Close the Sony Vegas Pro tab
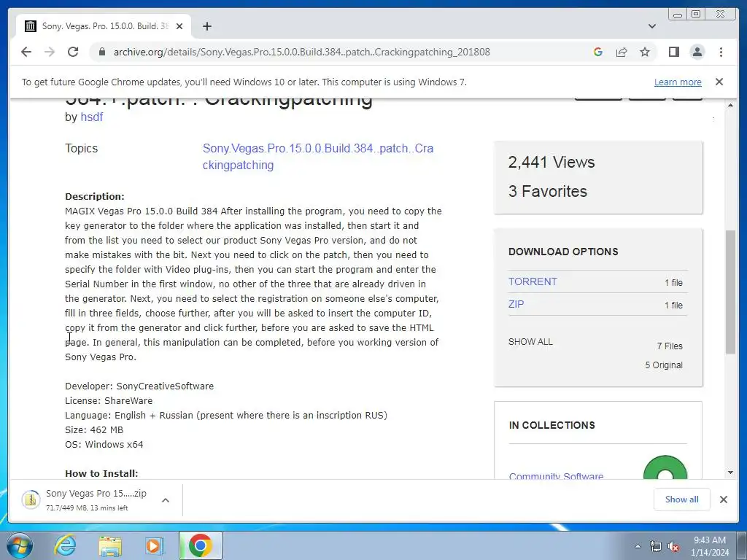 click(x=179, y=26)
